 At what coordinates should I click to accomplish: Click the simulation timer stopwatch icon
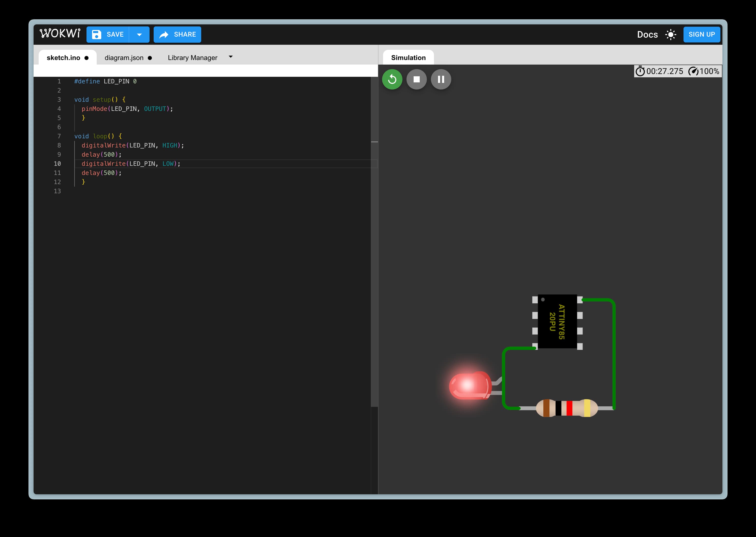pos(640,71)
